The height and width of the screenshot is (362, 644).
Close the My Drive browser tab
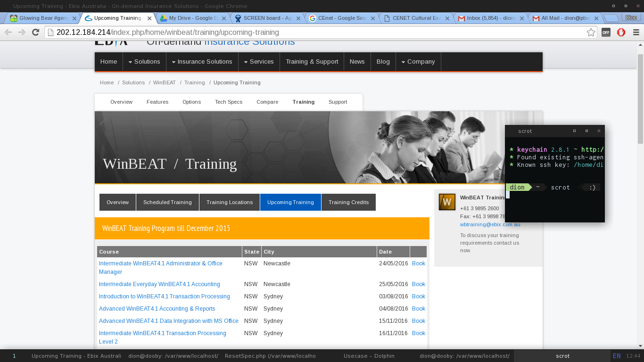pos(224,18)
